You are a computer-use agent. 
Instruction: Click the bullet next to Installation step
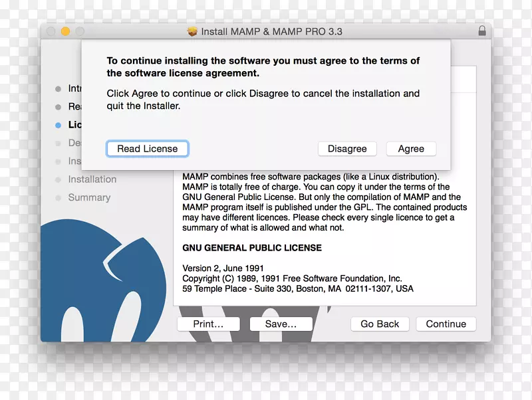pos(58,179)
